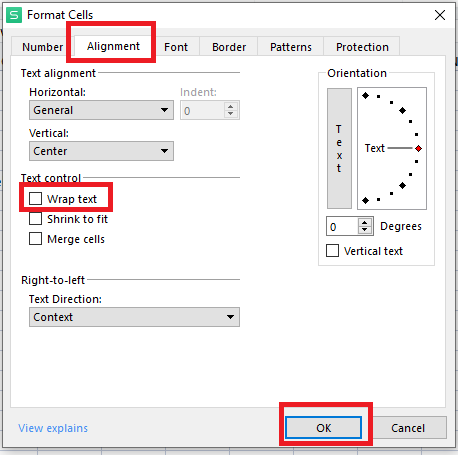The width and height of the screenshot is (458, 455).
Task: Click the WPS Spreadsheets icon in title bar
Action: [x=14, y=15]
